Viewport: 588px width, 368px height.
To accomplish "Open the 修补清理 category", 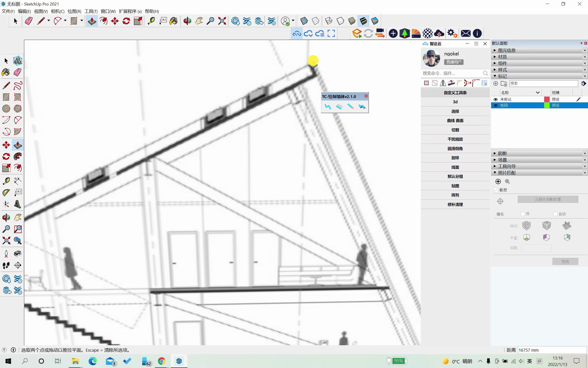I will (x=455, y=205).
